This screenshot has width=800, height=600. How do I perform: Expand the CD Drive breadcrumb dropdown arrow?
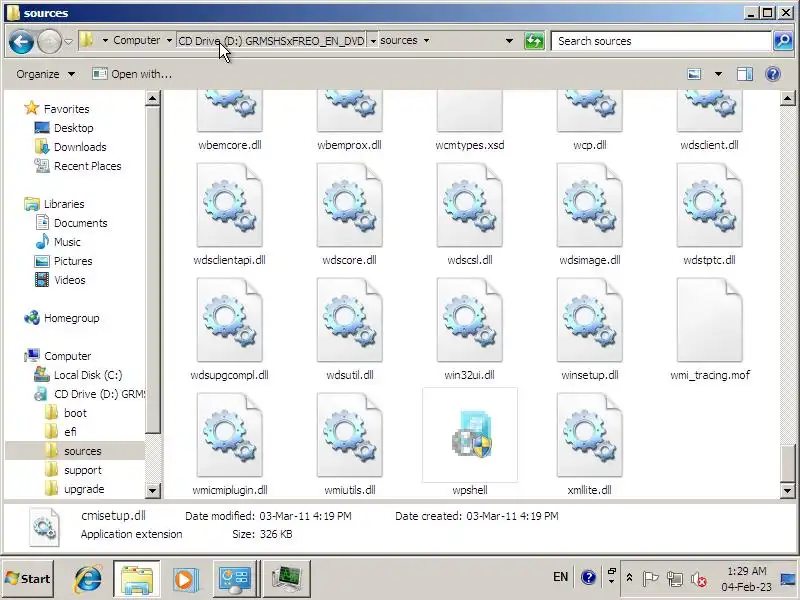pos(373,40)
